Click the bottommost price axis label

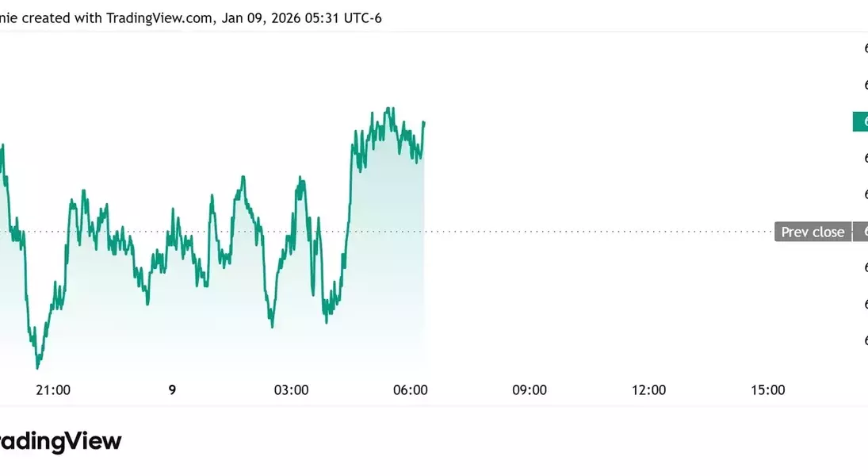(x=865, y=340)
